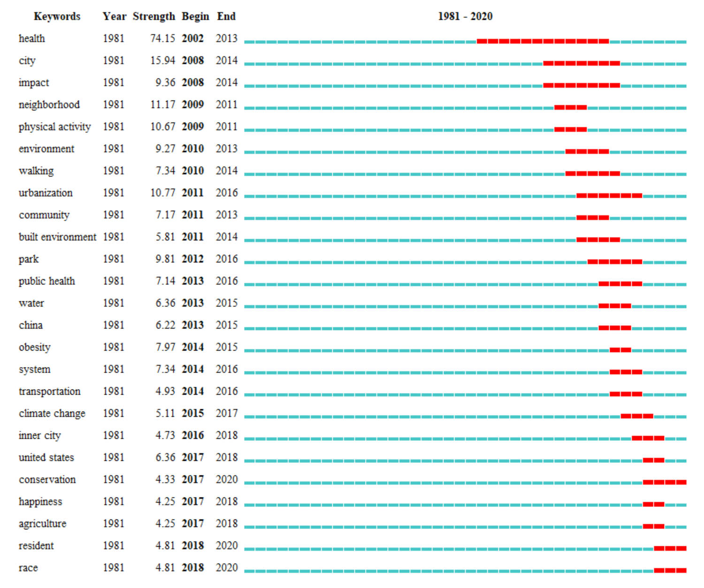Click the "Strength" column header

[154, 16]
